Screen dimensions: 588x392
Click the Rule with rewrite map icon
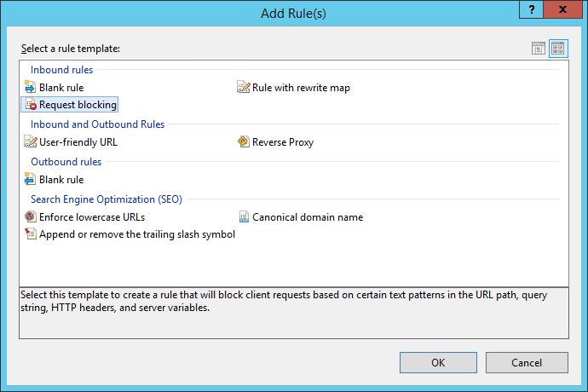pyautogui.click(x=244, y=87)
